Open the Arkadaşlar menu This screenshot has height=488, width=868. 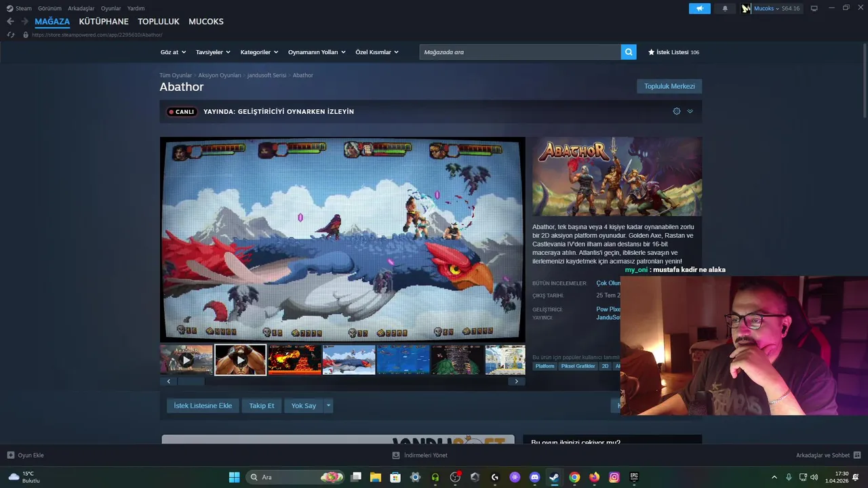coord(81,8)
